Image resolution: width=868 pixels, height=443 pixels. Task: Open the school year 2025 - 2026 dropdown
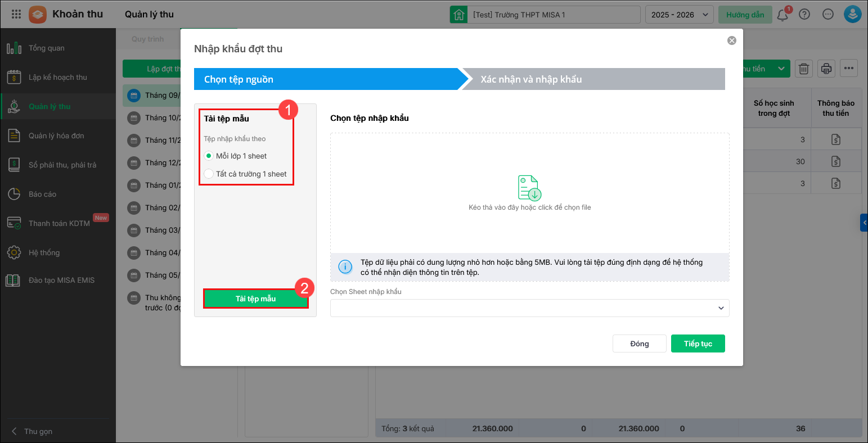680,15
